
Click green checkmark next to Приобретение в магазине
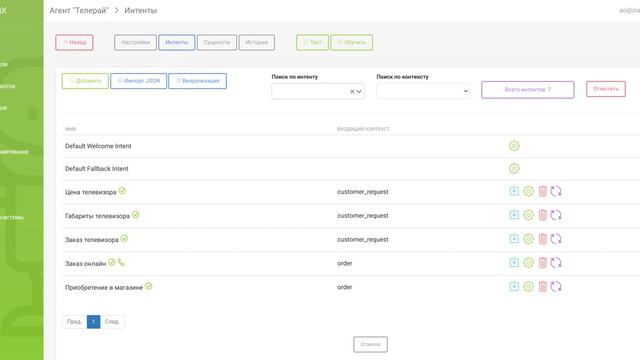149,286
